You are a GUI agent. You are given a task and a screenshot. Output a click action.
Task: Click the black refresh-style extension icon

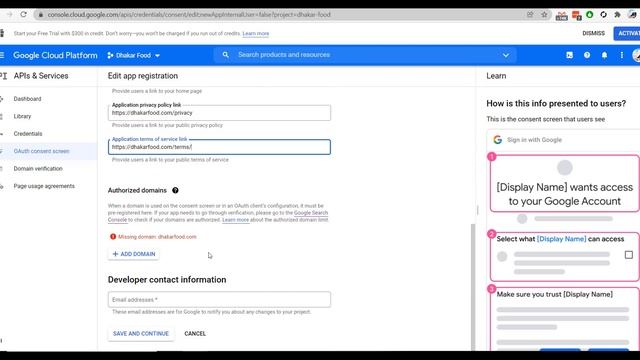(604, 15)
